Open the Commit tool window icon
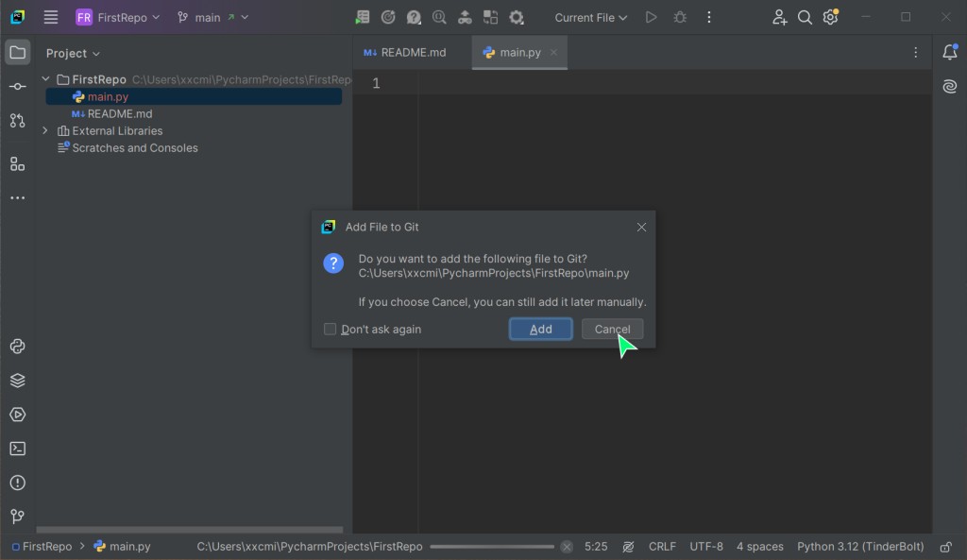Viewport: 967px width, 560px height. pyautogui.click(x=17, y=87)
